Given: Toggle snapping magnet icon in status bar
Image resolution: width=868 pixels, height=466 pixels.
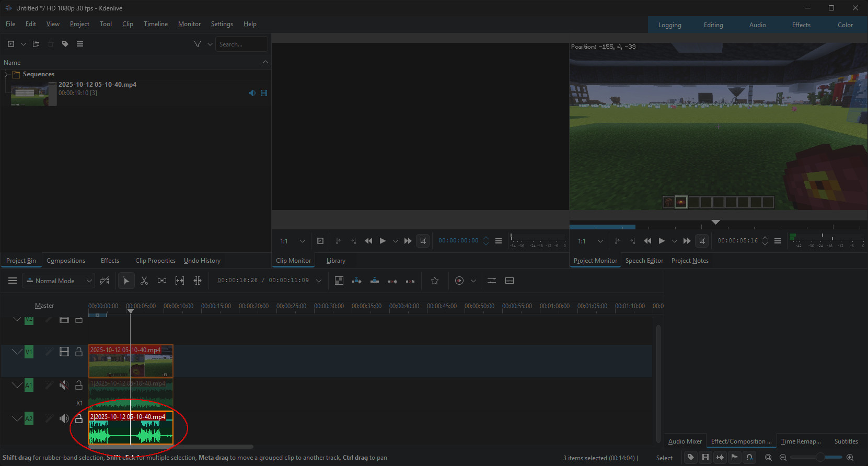Looking at the screenshot, I should coord(749,458).
